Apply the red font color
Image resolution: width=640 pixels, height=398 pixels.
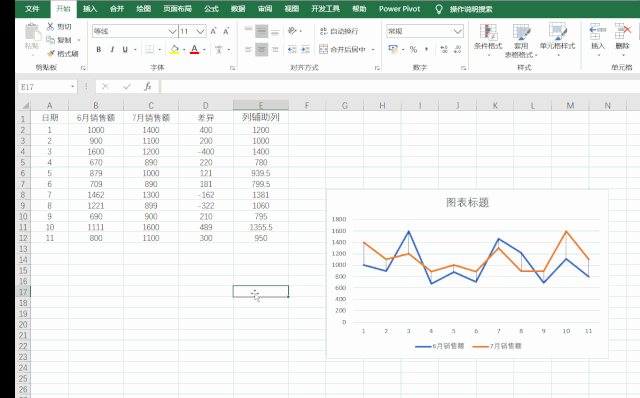pyautogui.click(x=195, y=49)
